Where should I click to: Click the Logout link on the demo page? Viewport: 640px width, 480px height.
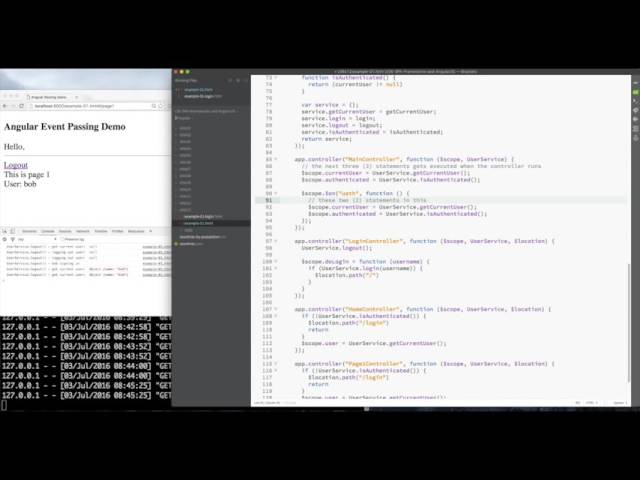click(x=16, y=165)
